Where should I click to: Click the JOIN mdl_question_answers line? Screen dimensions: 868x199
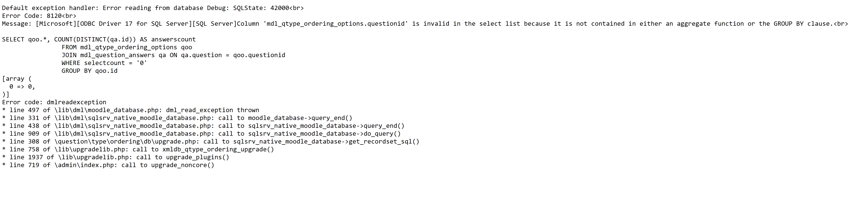coord(173,55)
